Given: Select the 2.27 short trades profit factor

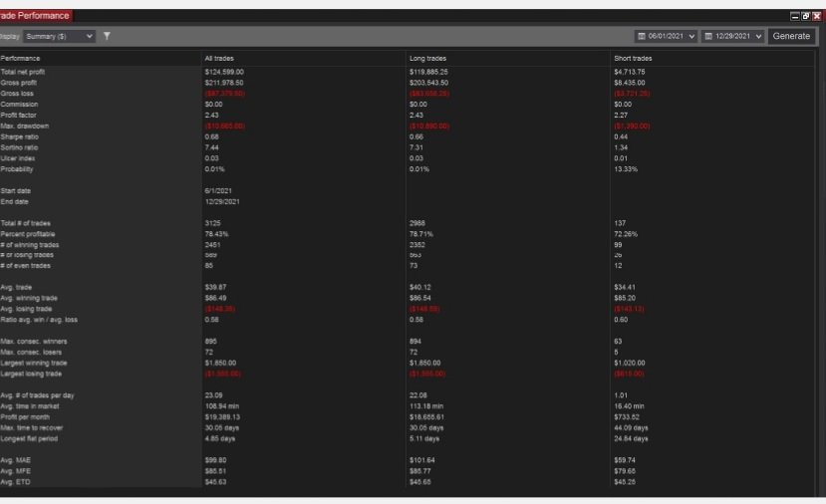Looking at the screenshot, I should tap(621, 116).
